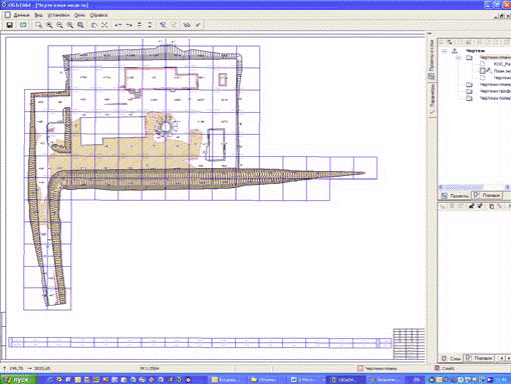
Task: Open the Установки menu
Action: coord(58,15)
